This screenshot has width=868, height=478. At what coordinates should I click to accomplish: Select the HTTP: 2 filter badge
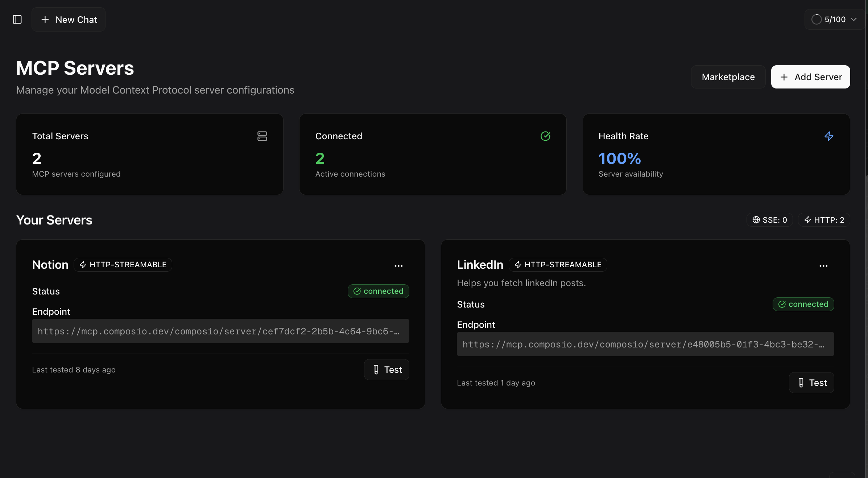(x=824, y=220)
